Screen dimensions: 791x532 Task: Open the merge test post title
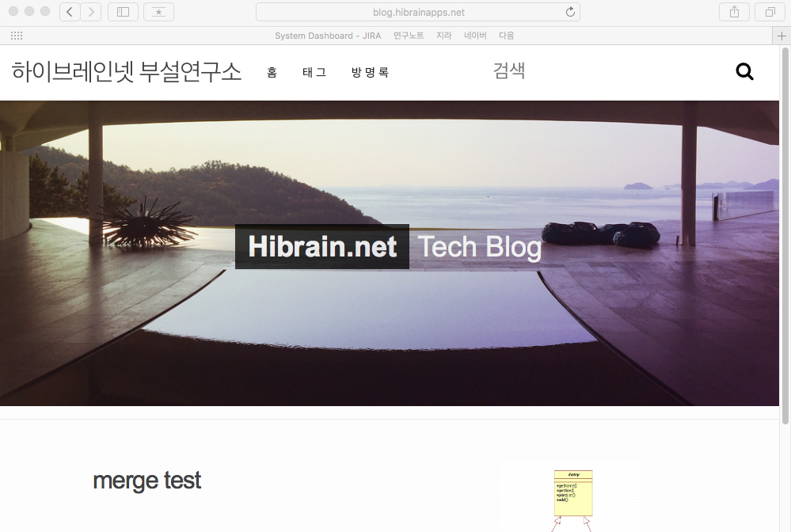146,481
